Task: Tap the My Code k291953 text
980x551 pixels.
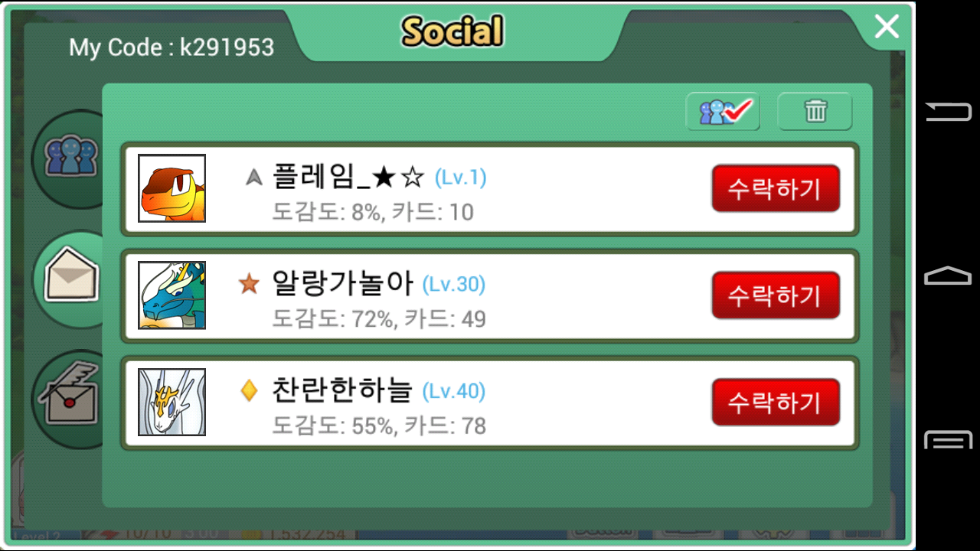Action: (x=171, y=47)
